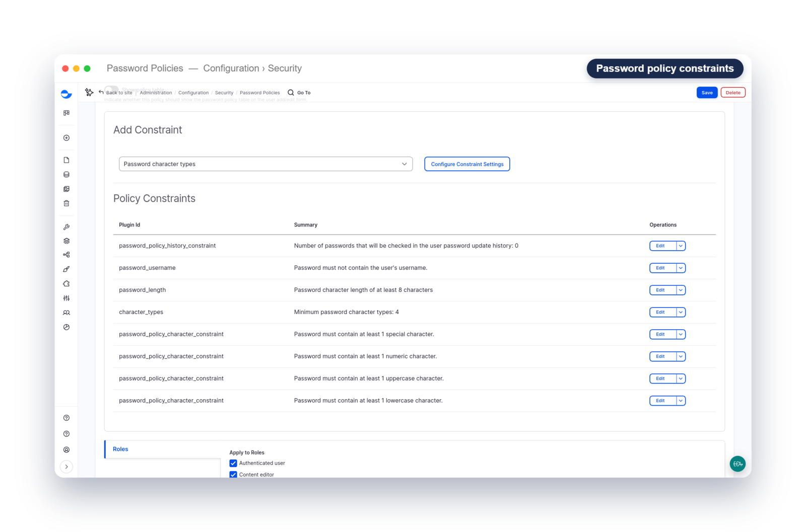Click the green floating accessibility badge
The image size is (806, 532).
737,464
